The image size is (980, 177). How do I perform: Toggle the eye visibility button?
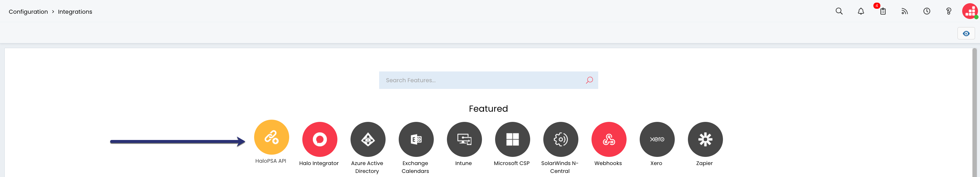[x=966, y=34]
